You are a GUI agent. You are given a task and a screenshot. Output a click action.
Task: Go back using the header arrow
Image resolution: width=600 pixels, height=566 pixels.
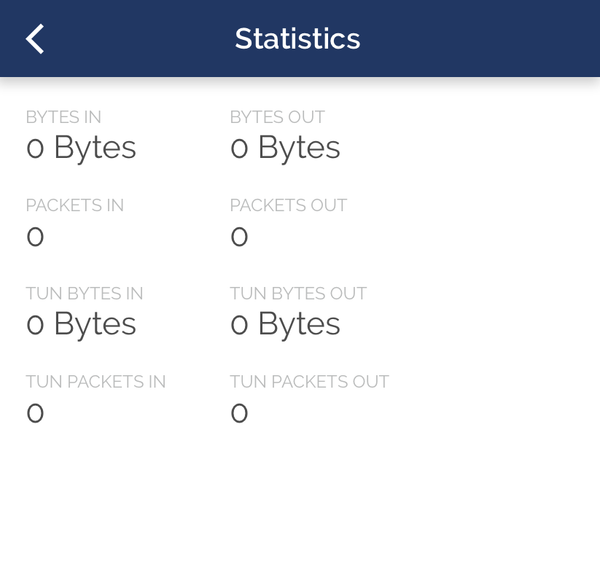click(35, 39)
